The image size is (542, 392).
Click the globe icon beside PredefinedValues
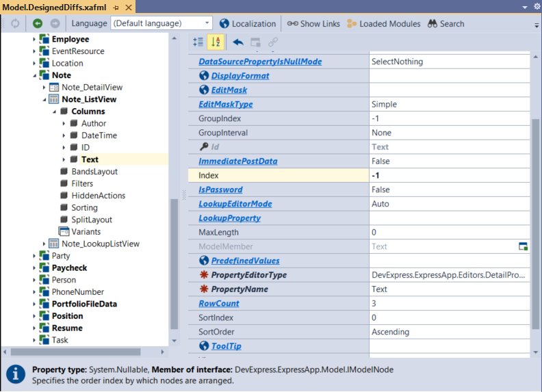click(204, 261)
